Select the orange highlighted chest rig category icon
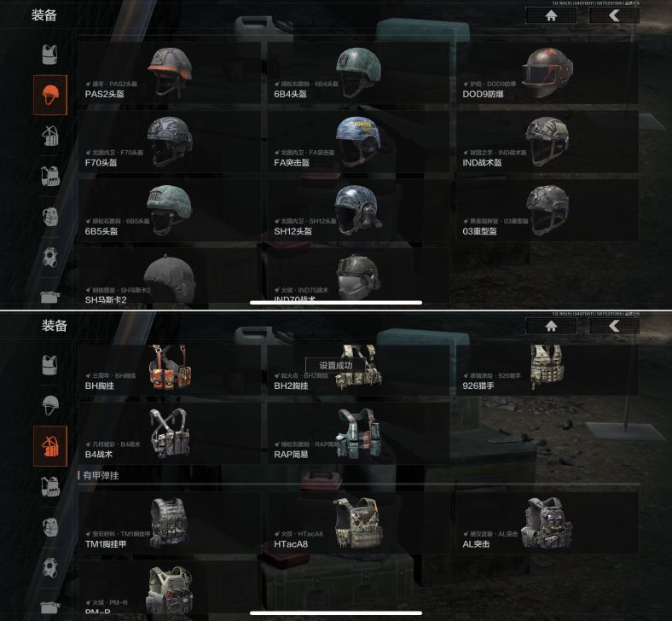The height and width of the screenshot is (621, 672). (x=50, y=446)
